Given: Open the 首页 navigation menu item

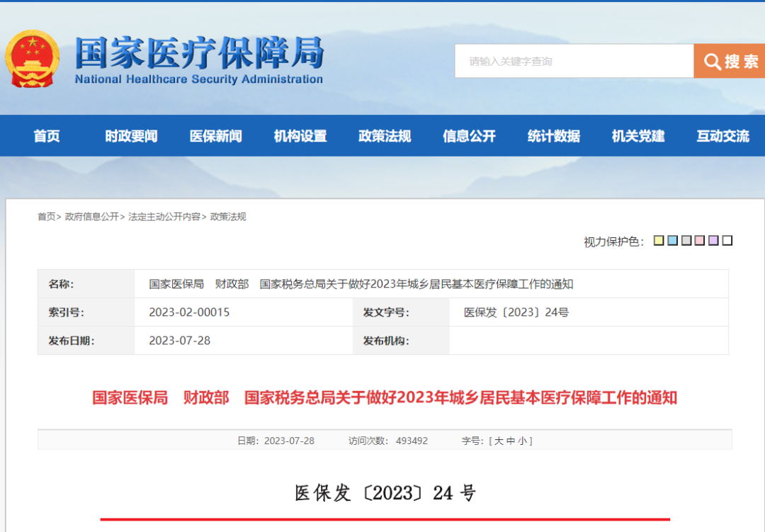Looking at the screenshot, I should coord(47,136).
